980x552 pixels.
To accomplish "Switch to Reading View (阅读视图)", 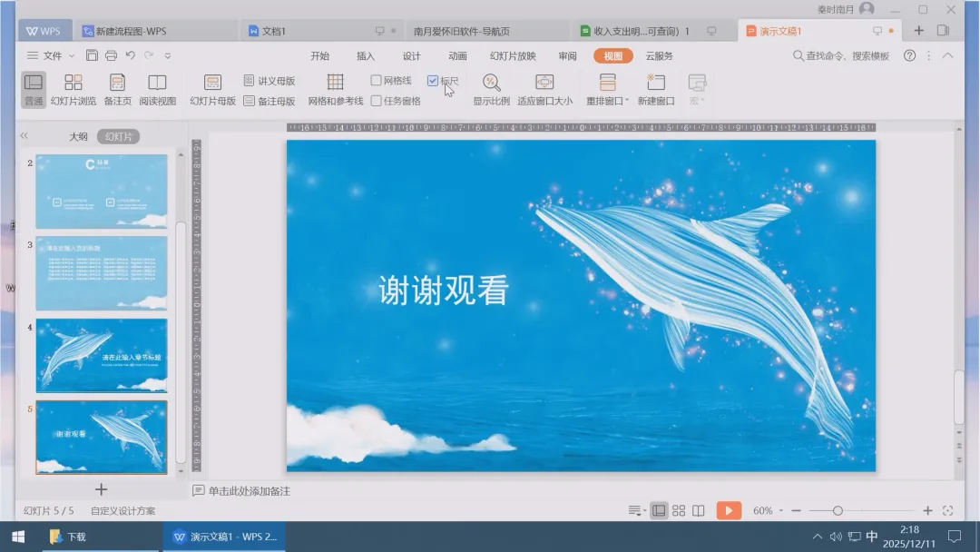I will (x=157, y=89).
